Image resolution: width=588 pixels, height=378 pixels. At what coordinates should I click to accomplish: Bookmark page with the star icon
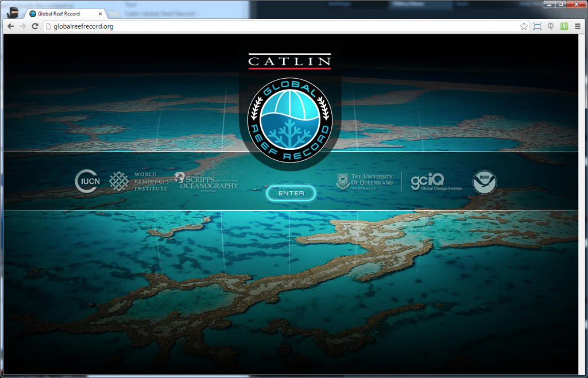[x=524, y=26]
